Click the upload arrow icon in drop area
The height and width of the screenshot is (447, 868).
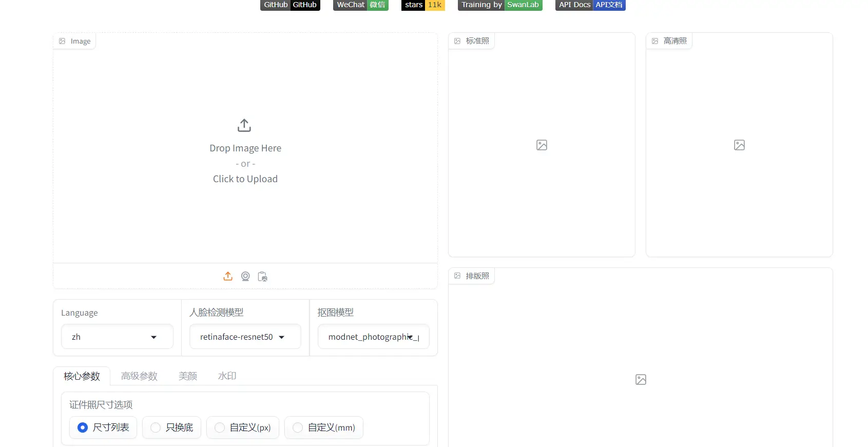click(244, 125)
